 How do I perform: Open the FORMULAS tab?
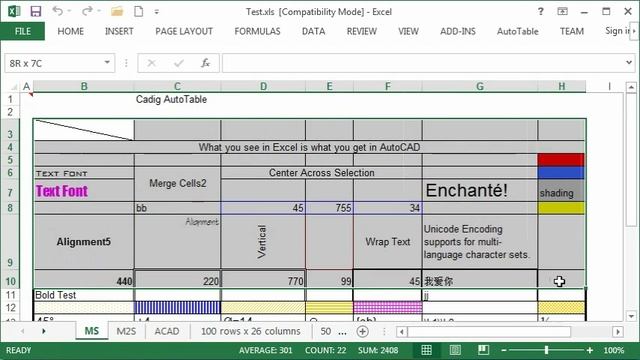(x=257, y=31)
